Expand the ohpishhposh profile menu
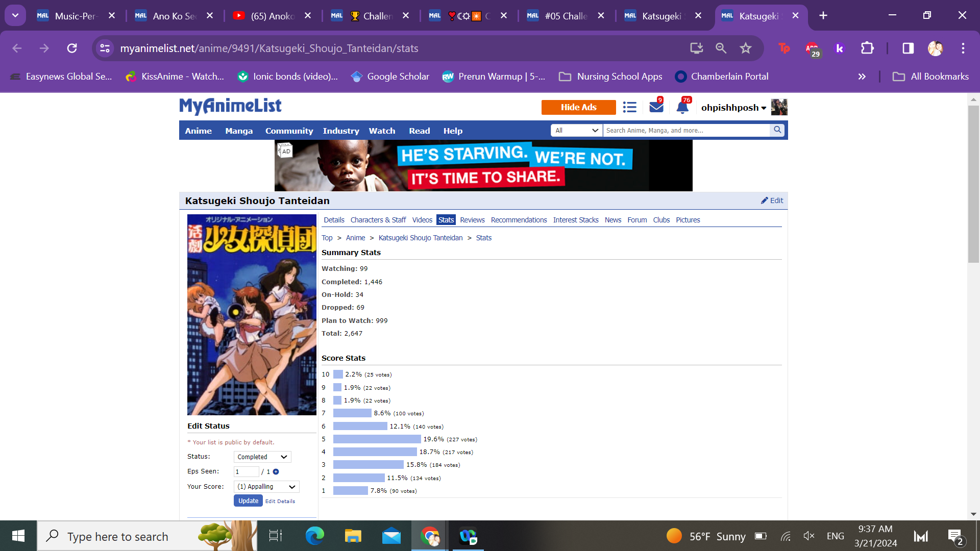This screenshot has width=980, height=551. coord(733,108)
